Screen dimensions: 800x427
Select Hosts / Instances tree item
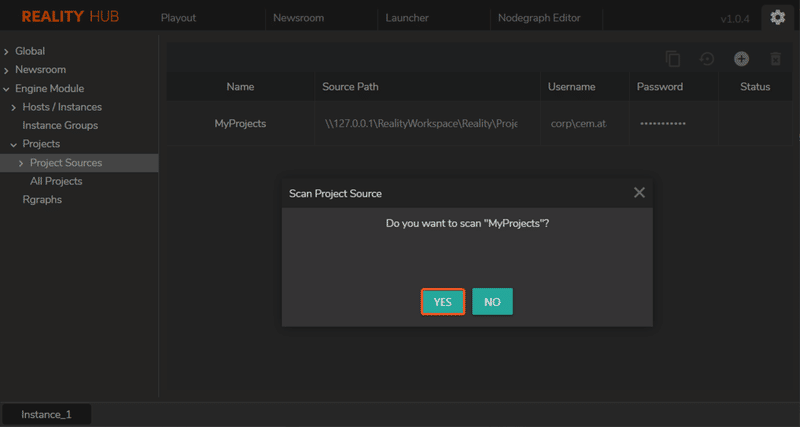[62, 107]
